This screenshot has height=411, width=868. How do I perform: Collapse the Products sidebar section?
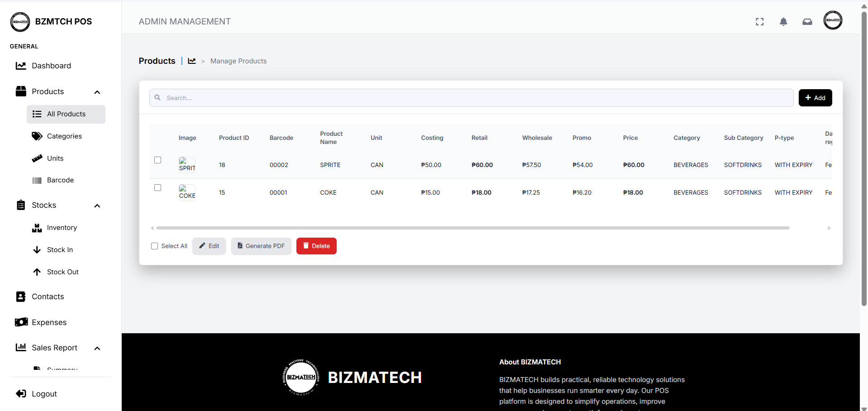(x=97, y=92)
